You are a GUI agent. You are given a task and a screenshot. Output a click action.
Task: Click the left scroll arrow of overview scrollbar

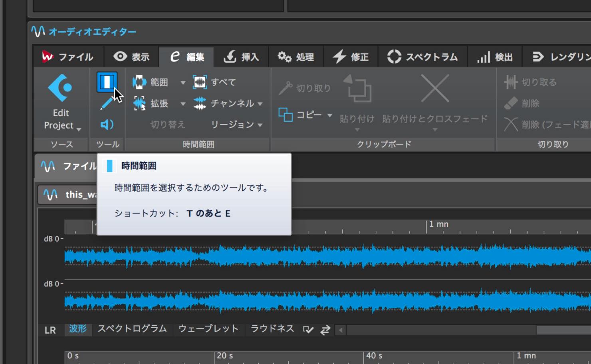coord(341,330)
